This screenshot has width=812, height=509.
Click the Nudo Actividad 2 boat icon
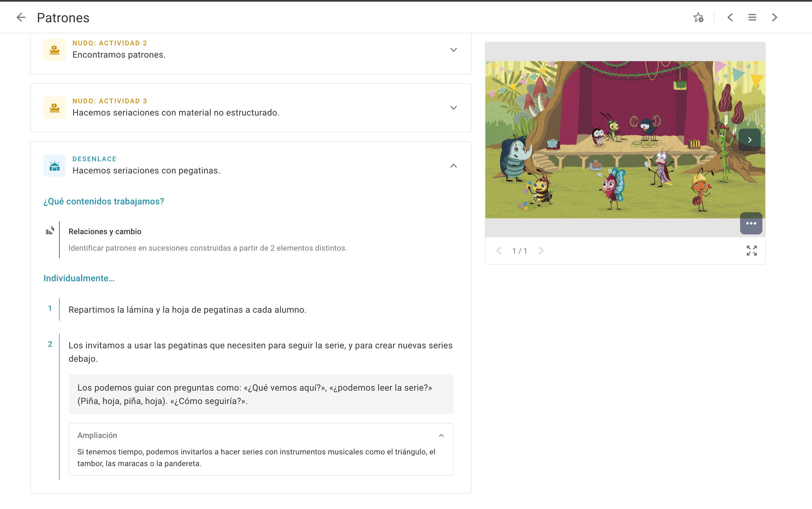(x=55, y=50)
